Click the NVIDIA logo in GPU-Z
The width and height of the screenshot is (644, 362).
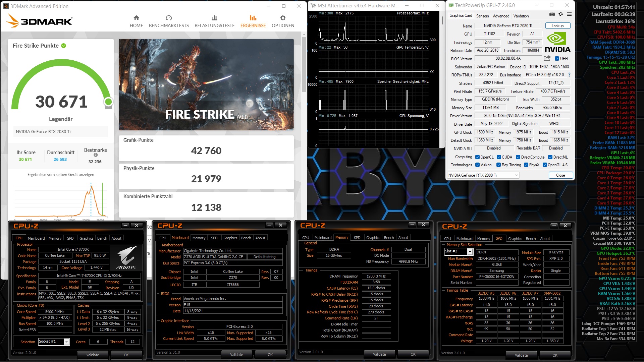point(557,43)
